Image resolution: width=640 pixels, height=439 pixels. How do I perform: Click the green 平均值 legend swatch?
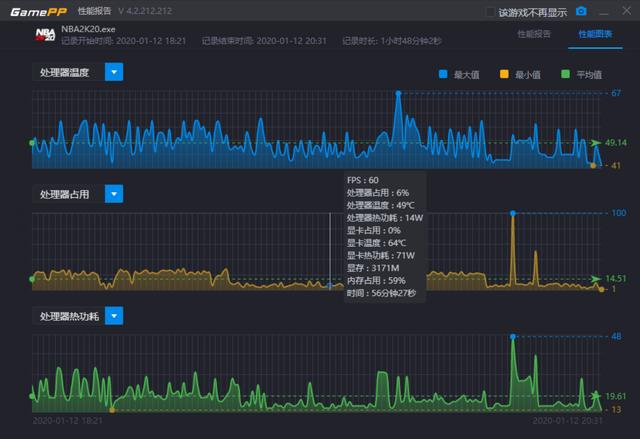click(565, 74)
